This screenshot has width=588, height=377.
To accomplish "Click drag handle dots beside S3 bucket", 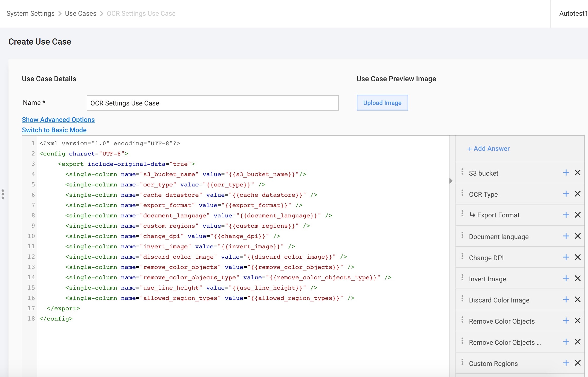I will point(462,171).
